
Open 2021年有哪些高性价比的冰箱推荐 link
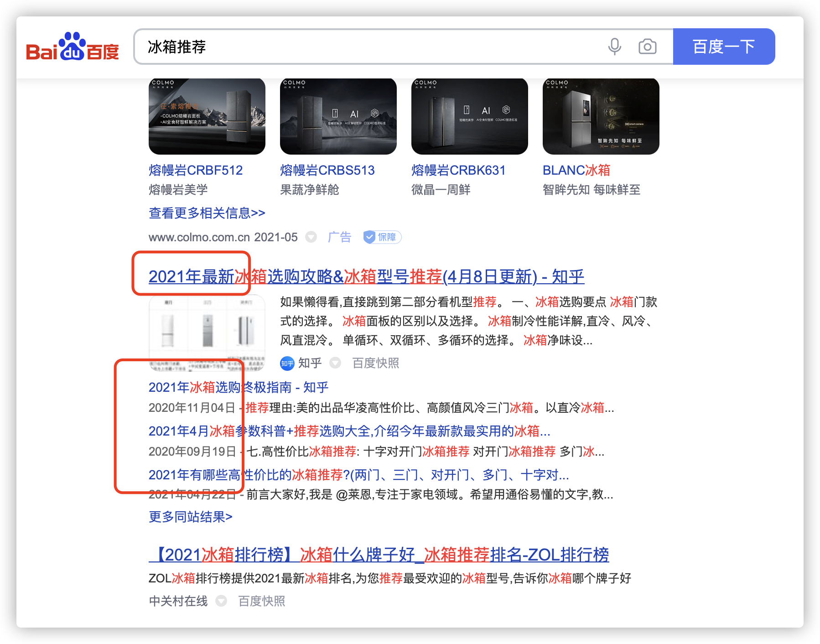click(x=359, y=475)
